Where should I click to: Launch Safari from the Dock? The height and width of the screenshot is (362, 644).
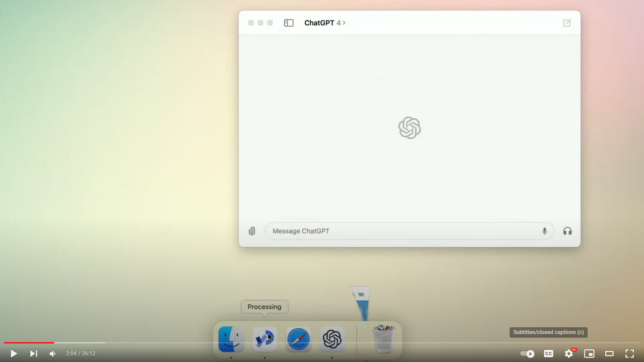tap(299, 339)
